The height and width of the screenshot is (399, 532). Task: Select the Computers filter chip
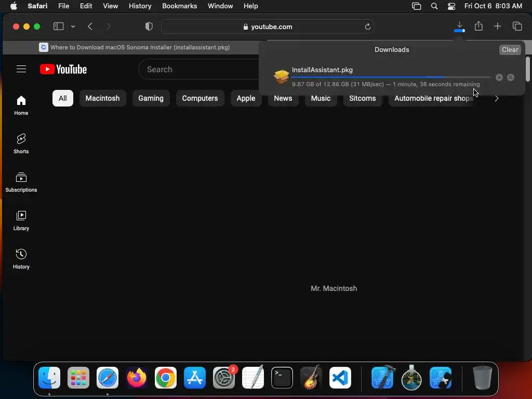pos(200,98)
